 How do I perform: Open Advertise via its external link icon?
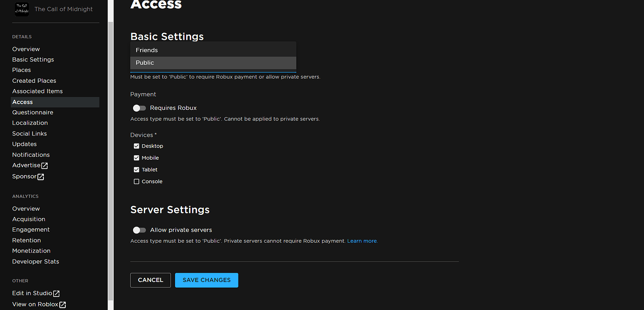click(44, 165)
